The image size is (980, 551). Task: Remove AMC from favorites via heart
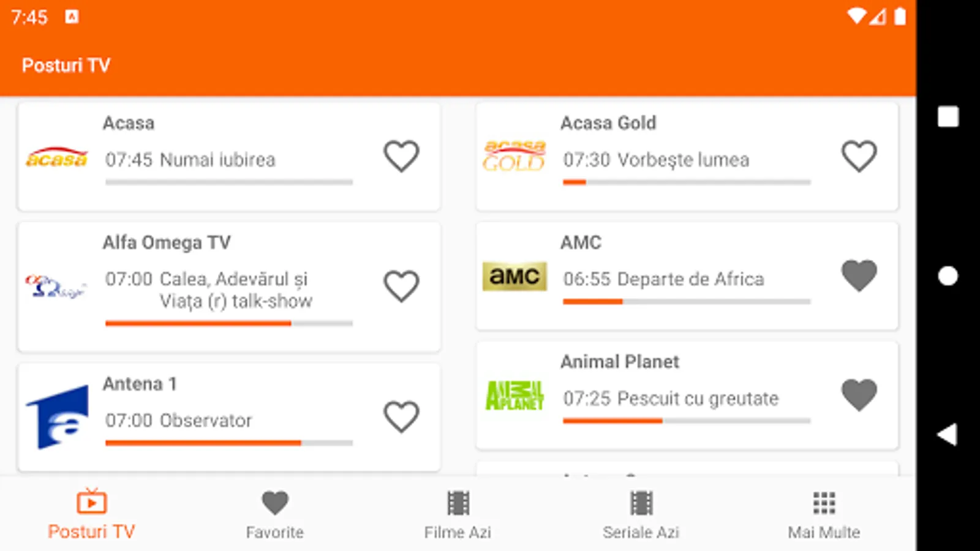(859, 275)
